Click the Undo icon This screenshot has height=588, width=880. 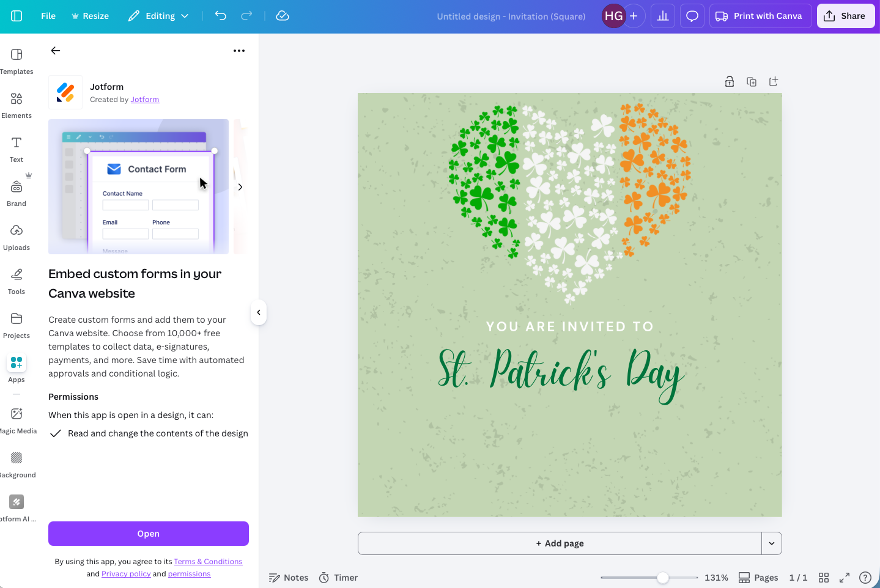(220, 16)
